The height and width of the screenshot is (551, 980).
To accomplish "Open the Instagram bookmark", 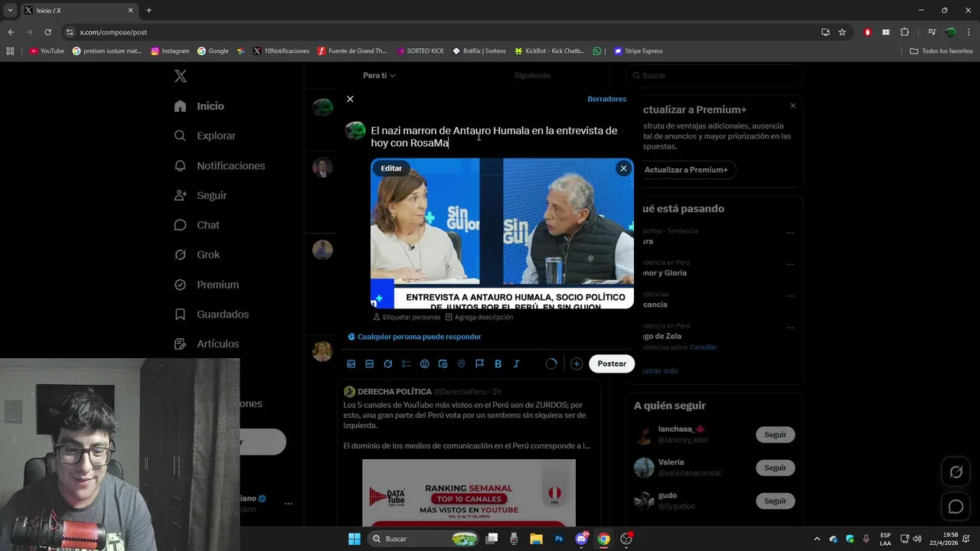I will pos(170,51).
